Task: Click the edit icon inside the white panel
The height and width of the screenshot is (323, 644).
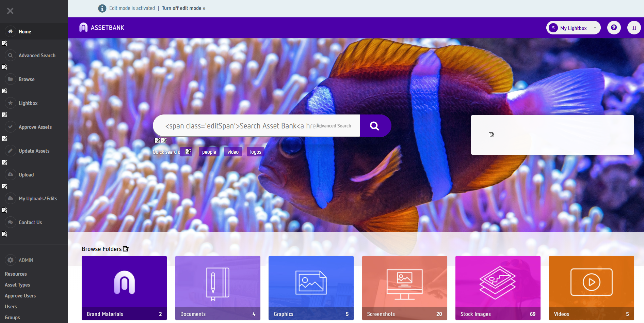Action: click(x=491, y=135)
